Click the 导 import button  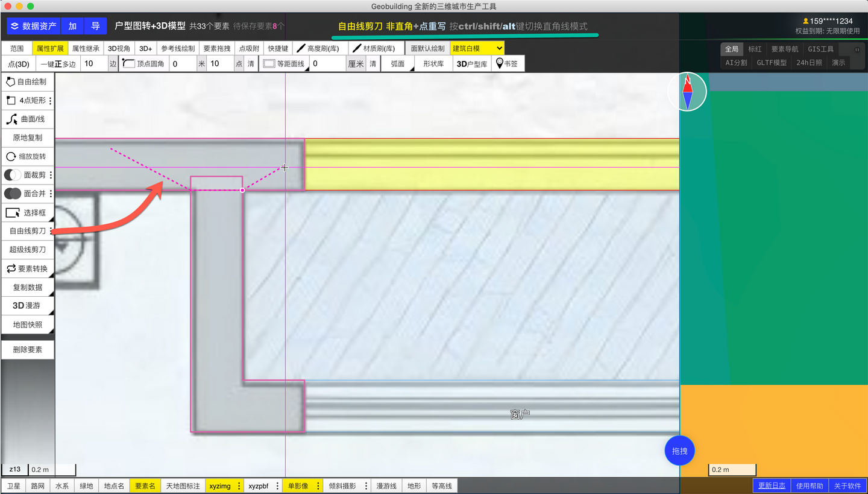pos(95,26)
